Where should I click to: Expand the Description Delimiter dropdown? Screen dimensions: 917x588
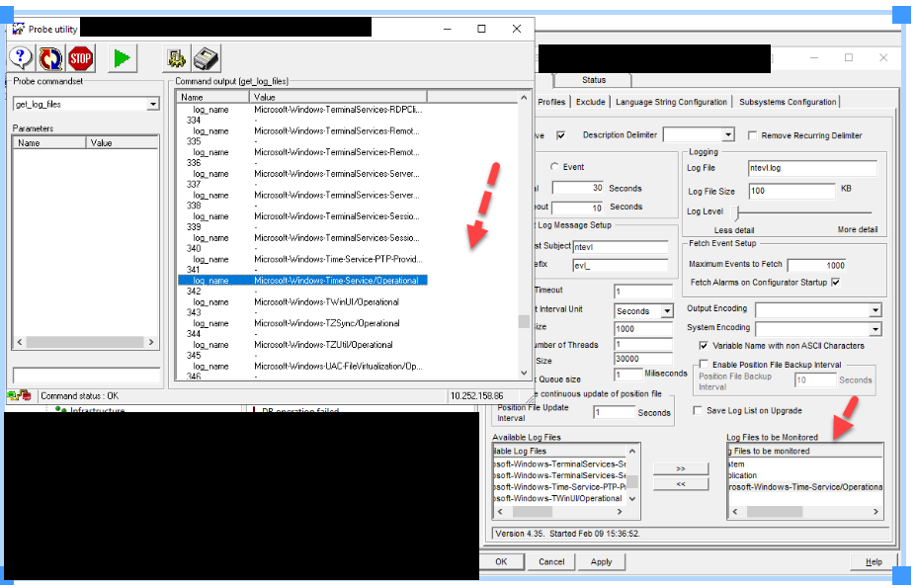[x=727, y=135]
